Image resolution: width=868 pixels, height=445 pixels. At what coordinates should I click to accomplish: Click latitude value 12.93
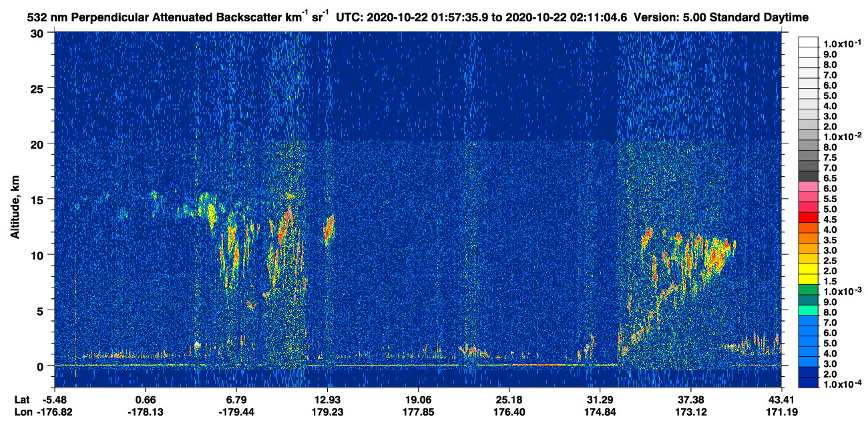[327, 399]
